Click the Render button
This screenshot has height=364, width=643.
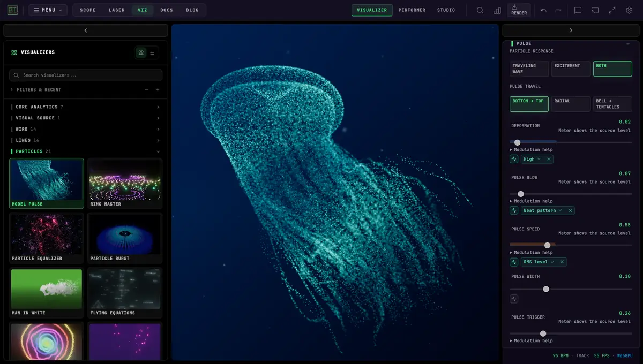click(519, 10)
